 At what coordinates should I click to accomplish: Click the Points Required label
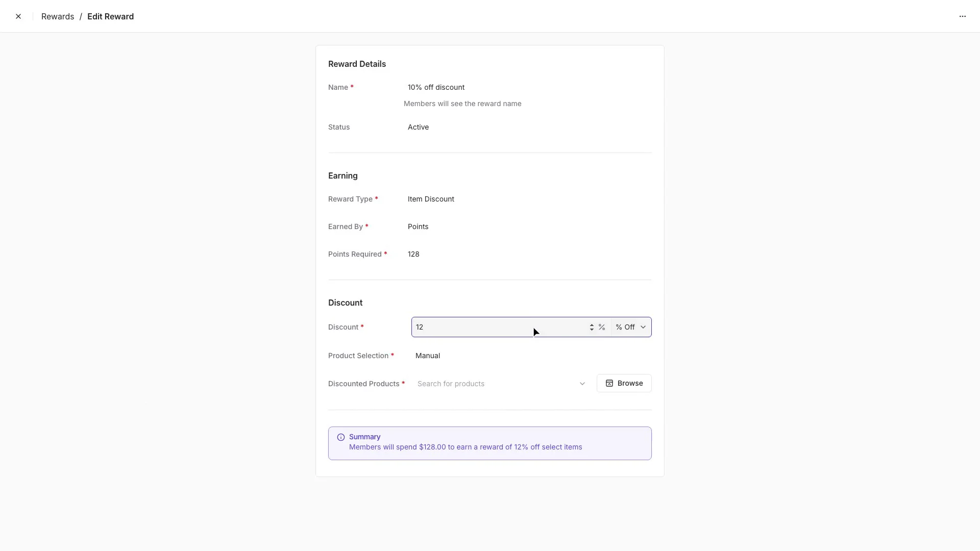[x=355, y=254]
